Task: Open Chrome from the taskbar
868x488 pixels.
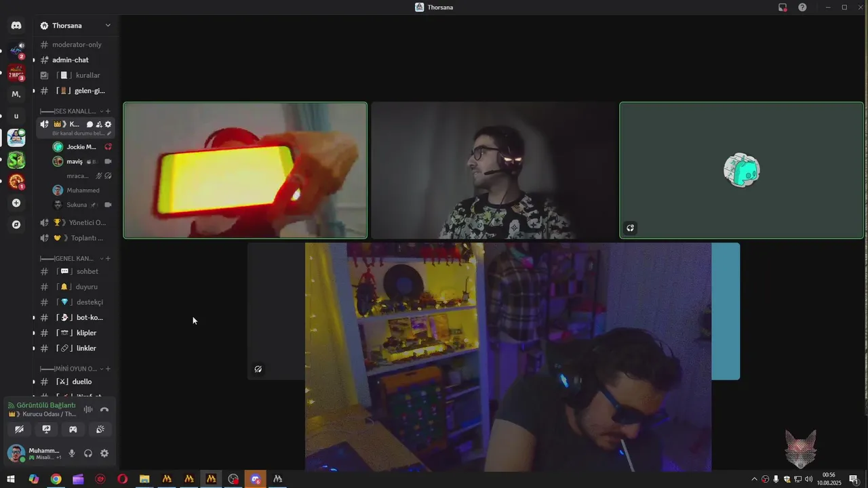Action: point(56,479)
